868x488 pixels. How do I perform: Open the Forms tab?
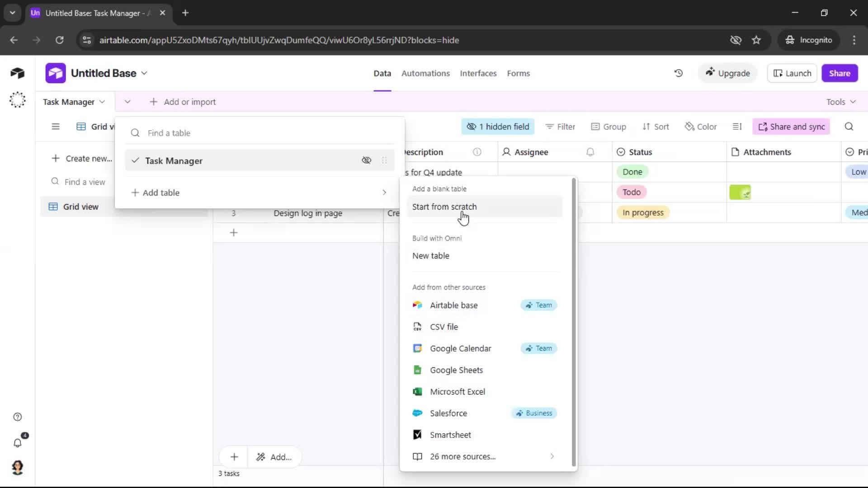518,73
